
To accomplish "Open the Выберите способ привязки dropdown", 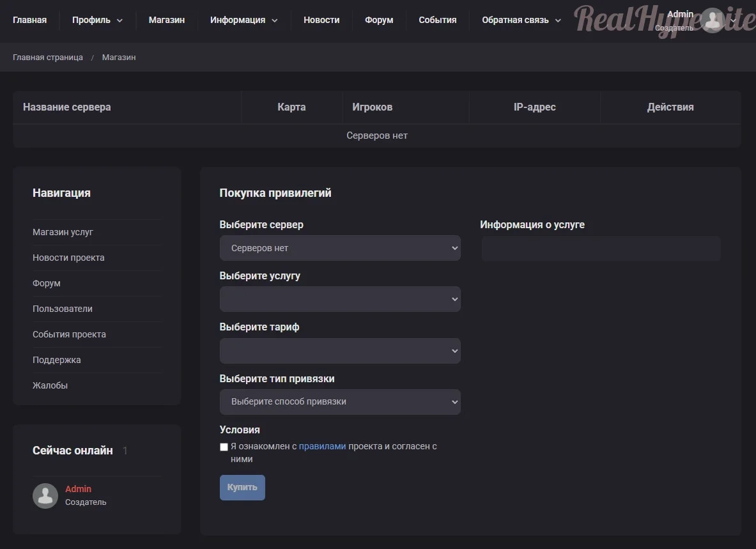I will tap(340, 402).
